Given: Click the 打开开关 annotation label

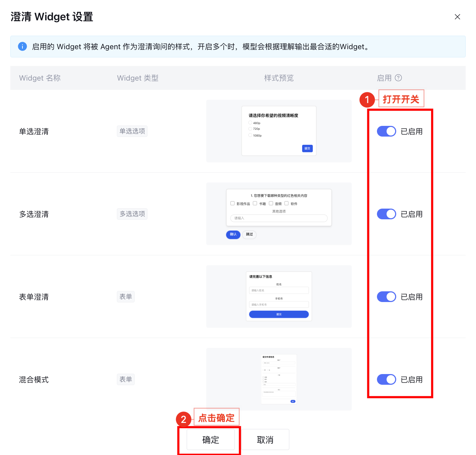Looking at the screenshot, I should tap(401, 99).
